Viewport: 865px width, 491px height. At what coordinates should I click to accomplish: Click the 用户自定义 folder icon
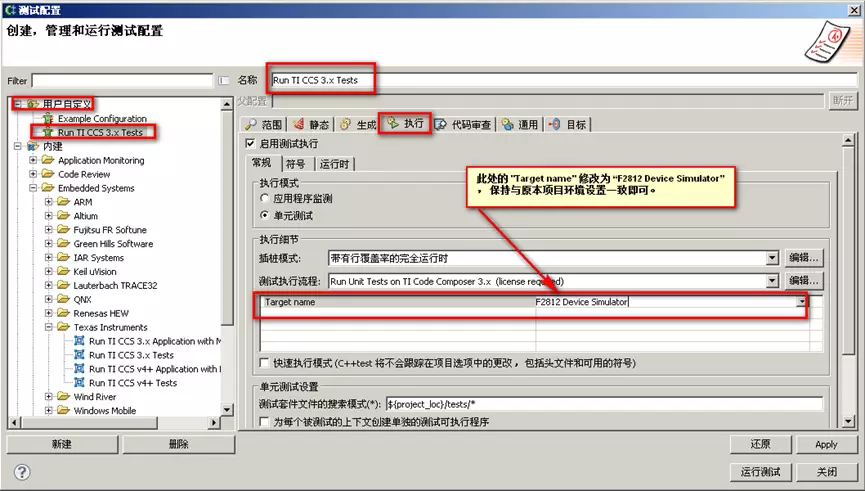coord(33,104)
